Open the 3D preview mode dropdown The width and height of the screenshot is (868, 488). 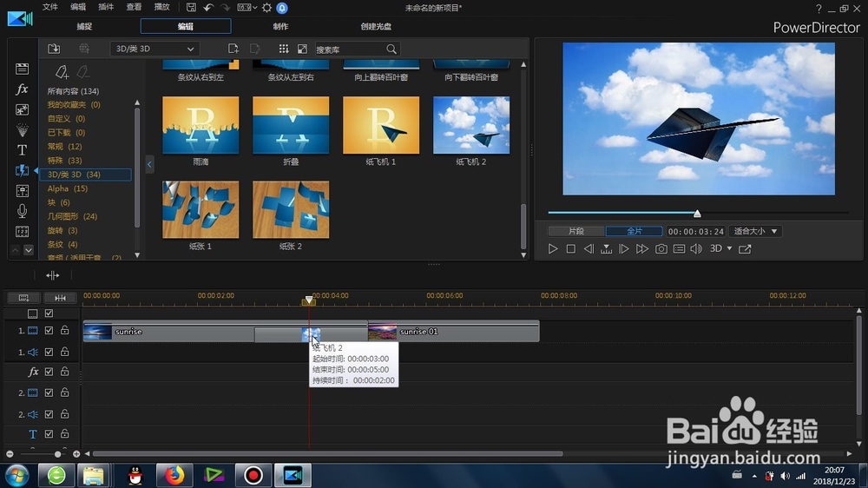pos(720,248)
